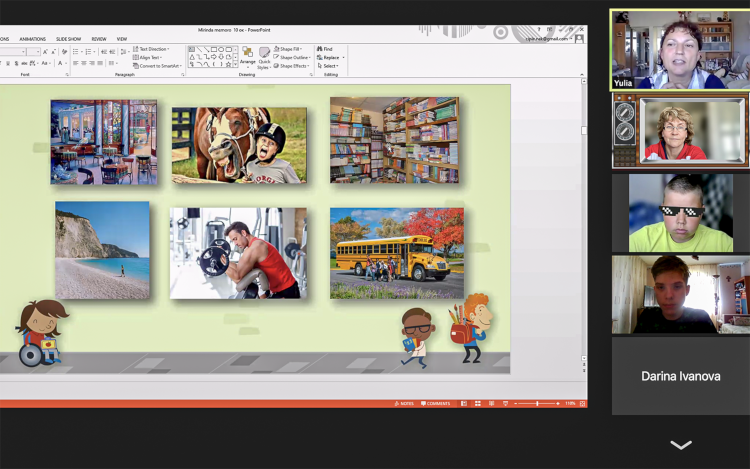Toggle the COMMENTS pane in status bar

pyautogui.click(x=436, y=404)
